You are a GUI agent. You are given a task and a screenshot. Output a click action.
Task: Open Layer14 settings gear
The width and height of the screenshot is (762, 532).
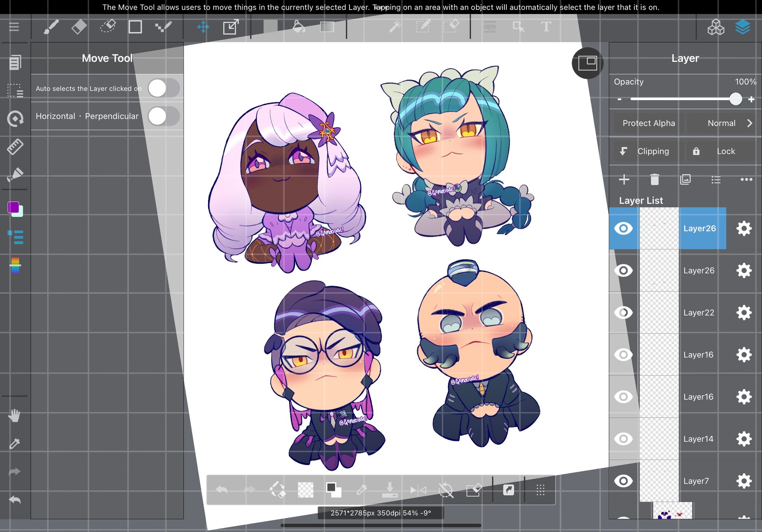coord(743,439)
